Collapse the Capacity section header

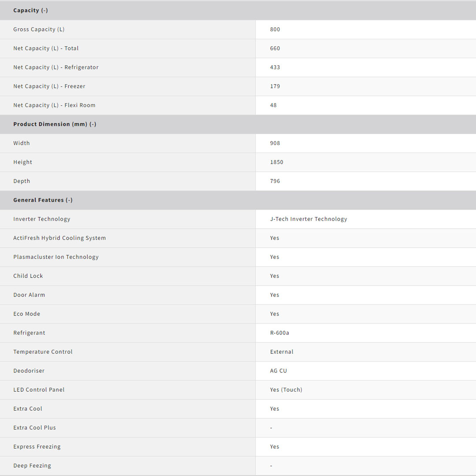30,10
